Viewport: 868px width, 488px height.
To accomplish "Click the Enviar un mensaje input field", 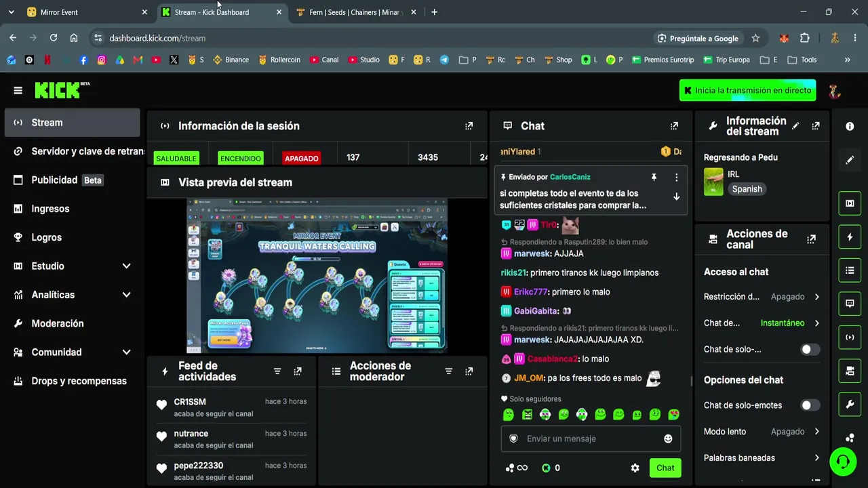I will point(591,439).
